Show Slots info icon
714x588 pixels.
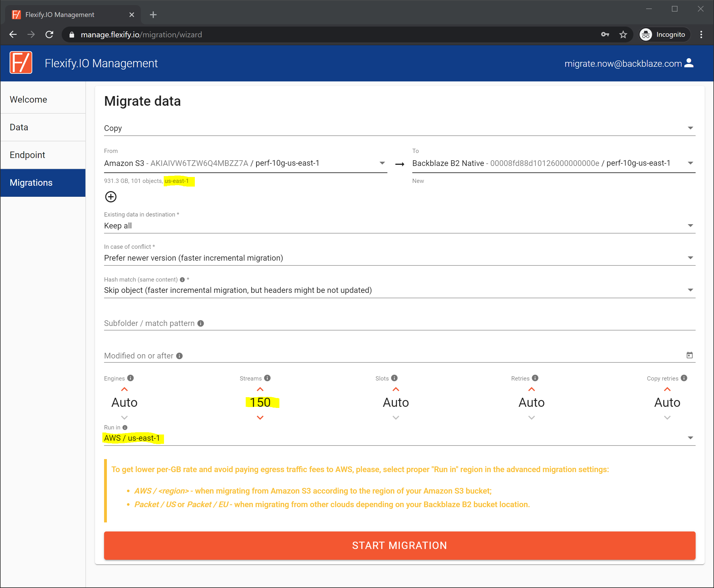tap(394, 378)
